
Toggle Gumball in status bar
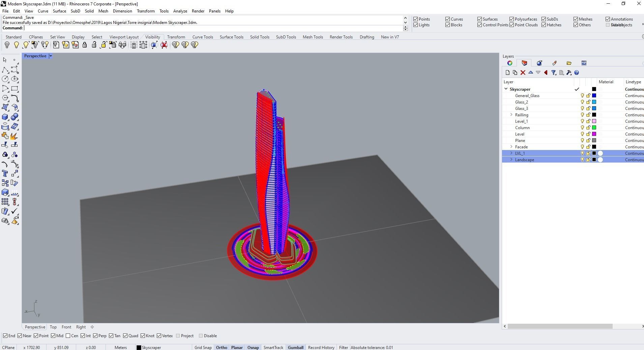[x=296, y=348]
